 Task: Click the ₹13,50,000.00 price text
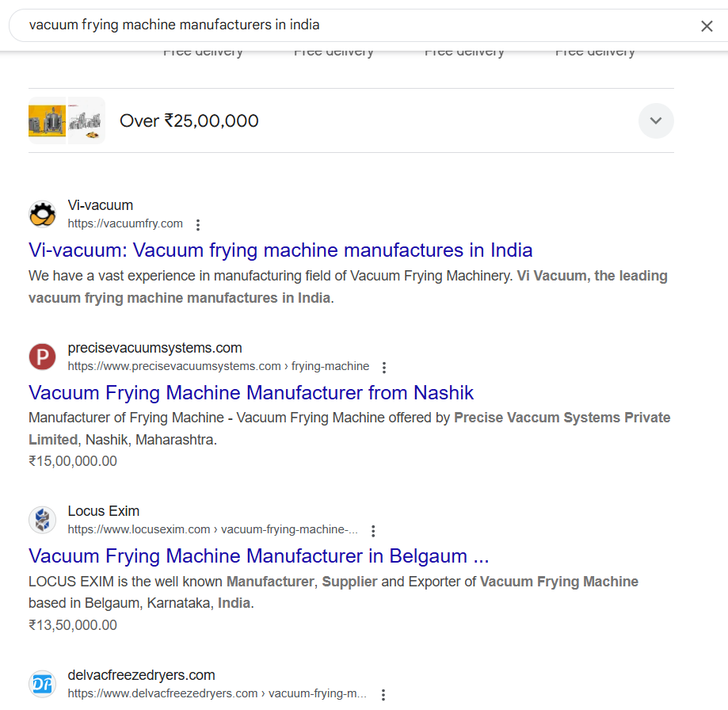73,625
